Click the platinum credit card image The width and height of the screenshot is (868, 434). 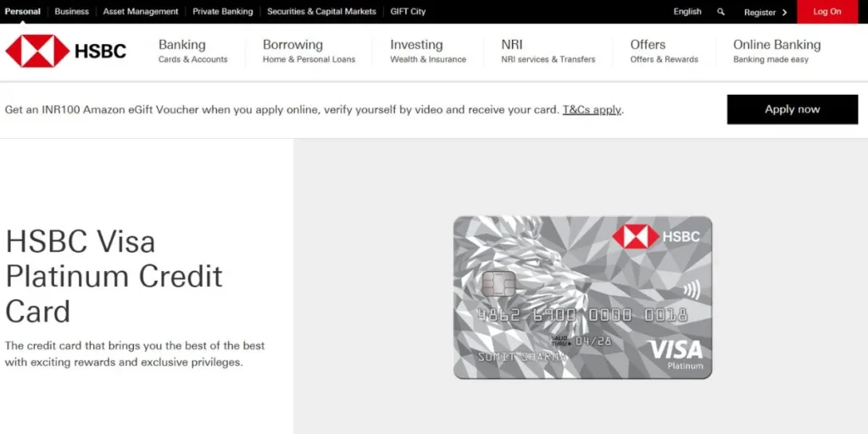click(x=583, y=298)
